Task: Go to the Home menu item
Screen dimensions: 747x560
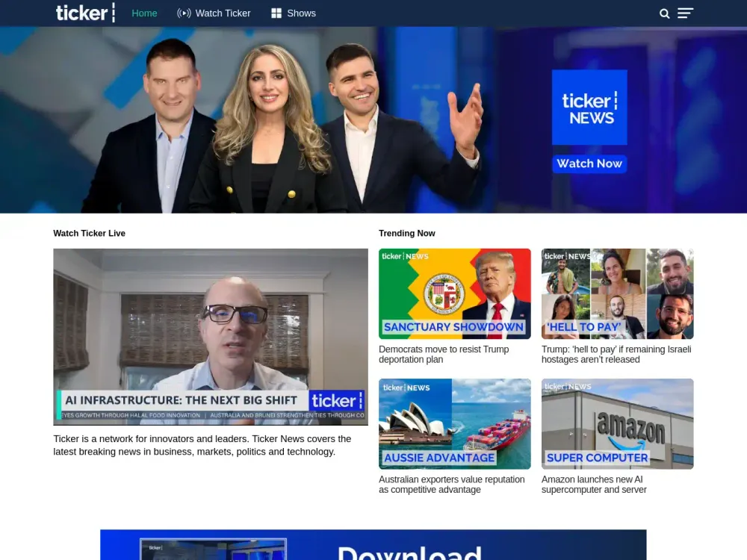Action: (x=144, y=13)
